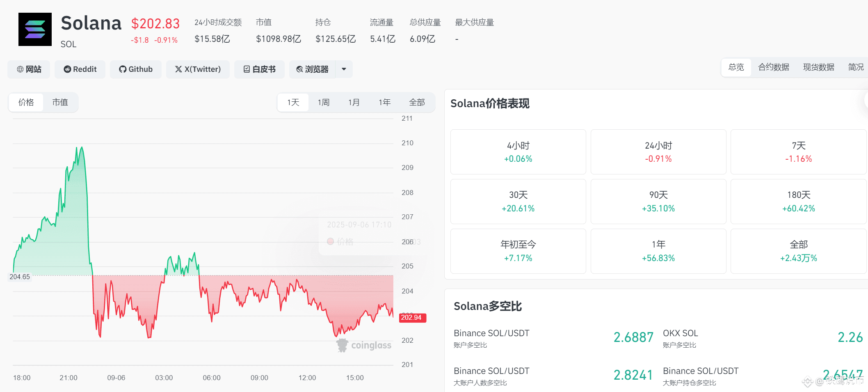Viewport: 868px width, 392px height.
Task: Open the Github link button
Action: coord(136,69)
